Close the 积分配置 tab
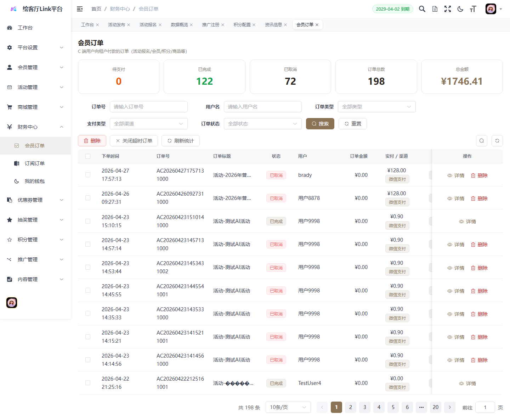Viewport: 510px width, 420px height. (x=254, y=25)
